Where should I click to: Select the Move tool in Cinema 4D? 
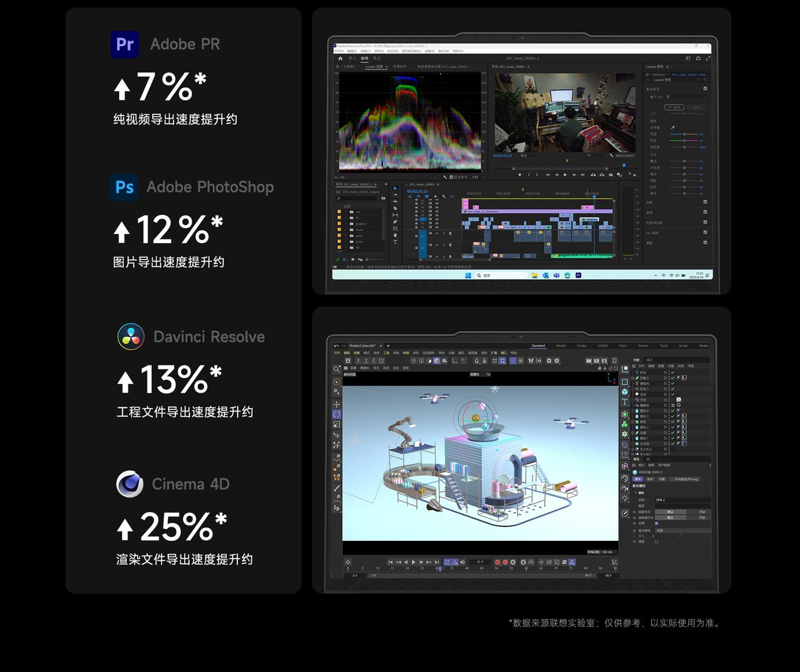click(x=337, y=404)
